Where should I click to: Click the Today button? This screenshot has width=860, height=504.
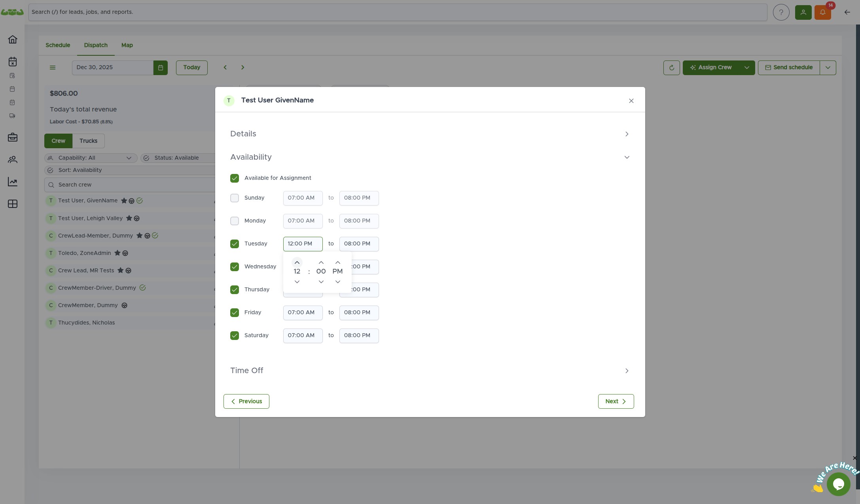tap(192, 68)
